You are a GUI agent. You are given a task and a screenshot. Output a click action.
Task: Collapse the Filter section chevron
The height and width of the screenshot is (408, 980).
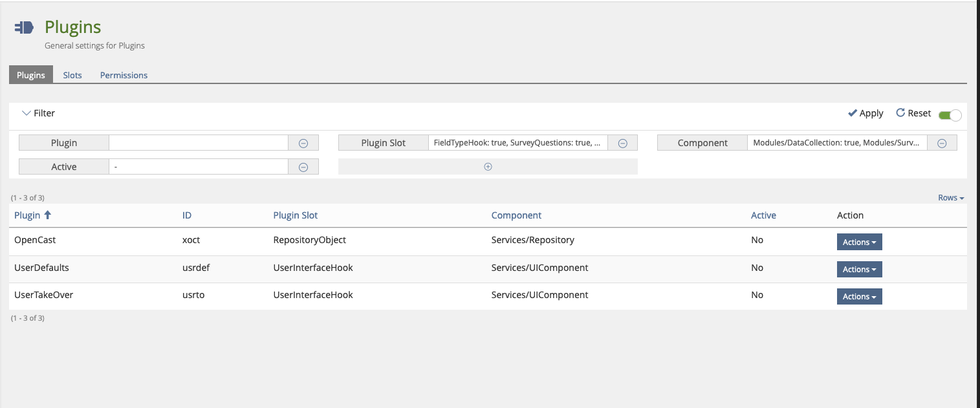click(x=26, y=113)
